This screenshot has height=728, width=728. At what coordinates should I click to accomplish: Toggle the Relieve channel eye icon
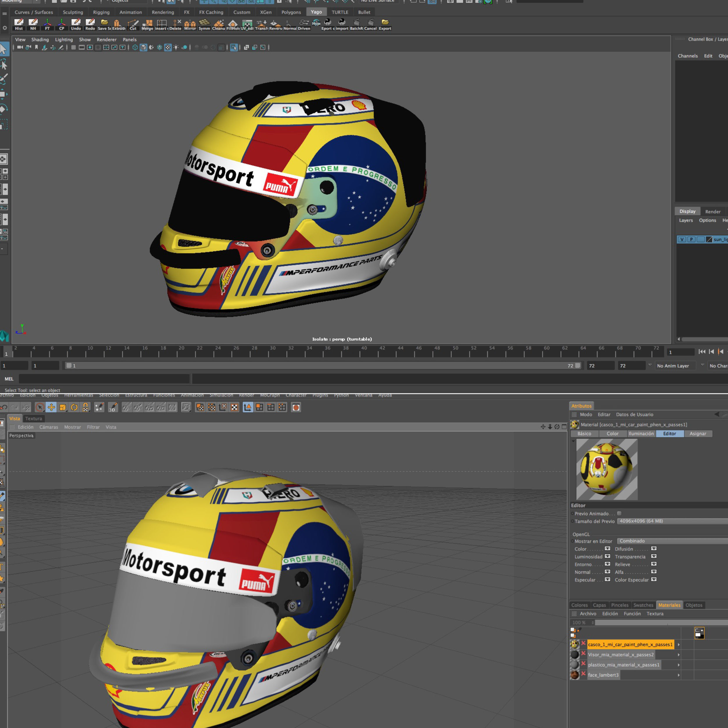coord(654,564)
